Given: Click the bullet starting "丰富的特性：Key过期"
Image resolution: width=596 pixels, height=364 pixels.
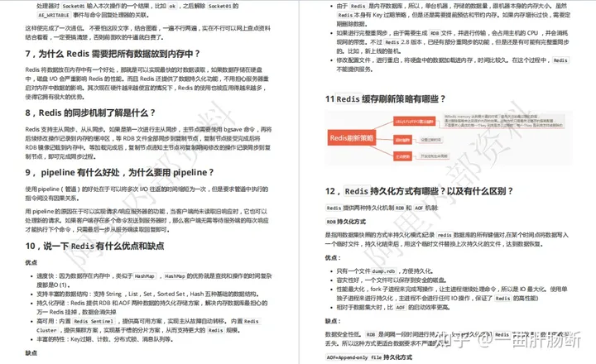Looking at the screenshot, I should click(105, 339).
